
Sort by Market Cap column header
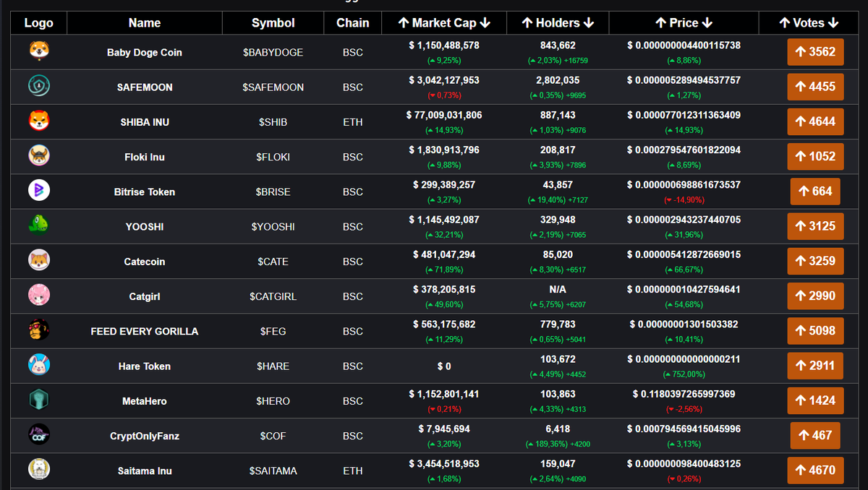coord(444,23)
